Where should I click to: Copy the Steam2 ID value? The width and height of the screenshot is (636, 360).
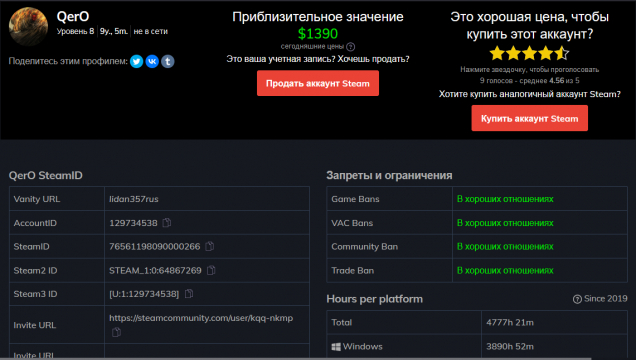tap(211, 270)
